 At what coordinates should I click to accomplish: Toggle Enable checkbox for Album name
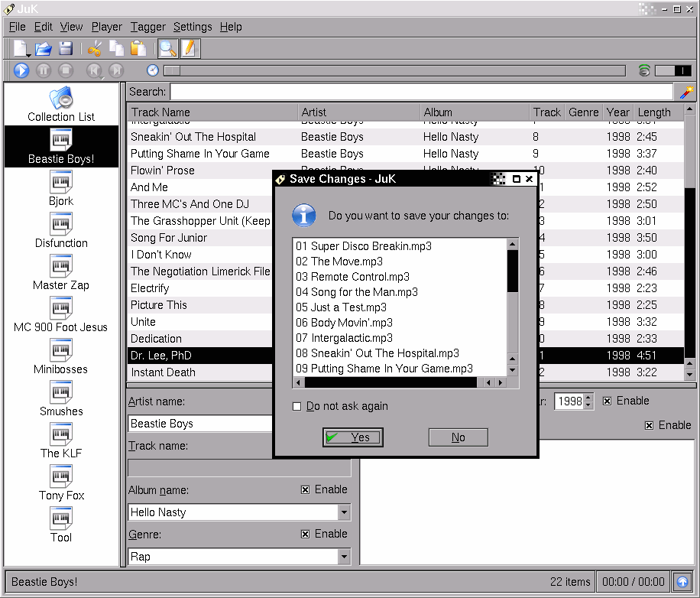click(x=306, y=489)
